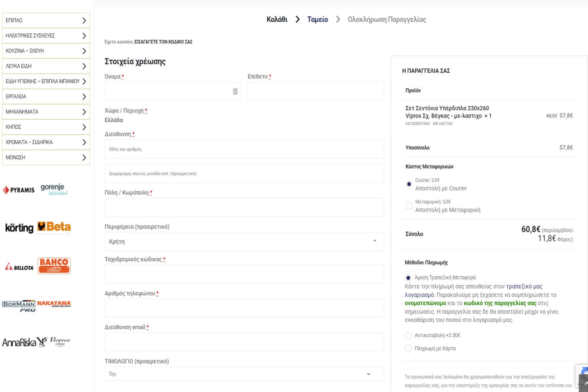Open the ΗΛΕΚΤΡΙΚΕΣ ΣΥΣΚΕΥΕΣ category

pyautogui.click(x=46, y=36)
